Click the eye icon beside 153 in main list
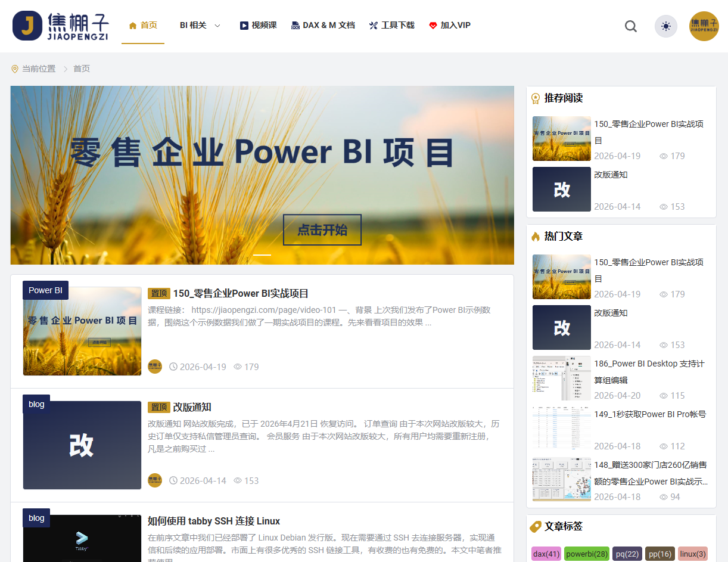Viewport: 728px width, 562px height. pyautogui.click(x=238, y=480)
